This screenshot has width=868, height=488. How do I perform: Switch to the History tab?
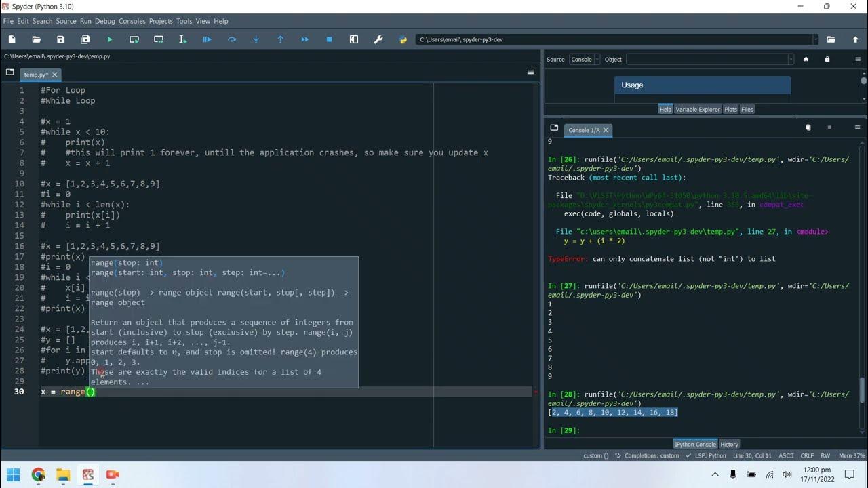tap(729, 444)
